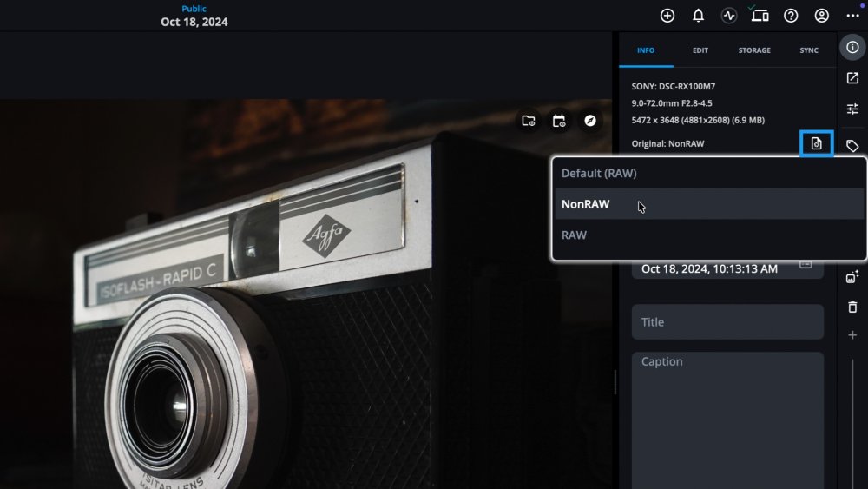Image resolution: width=868 pixels, height=489 pixels.
Task: Open the devices icon in top bar
Action: coord(759,16)
